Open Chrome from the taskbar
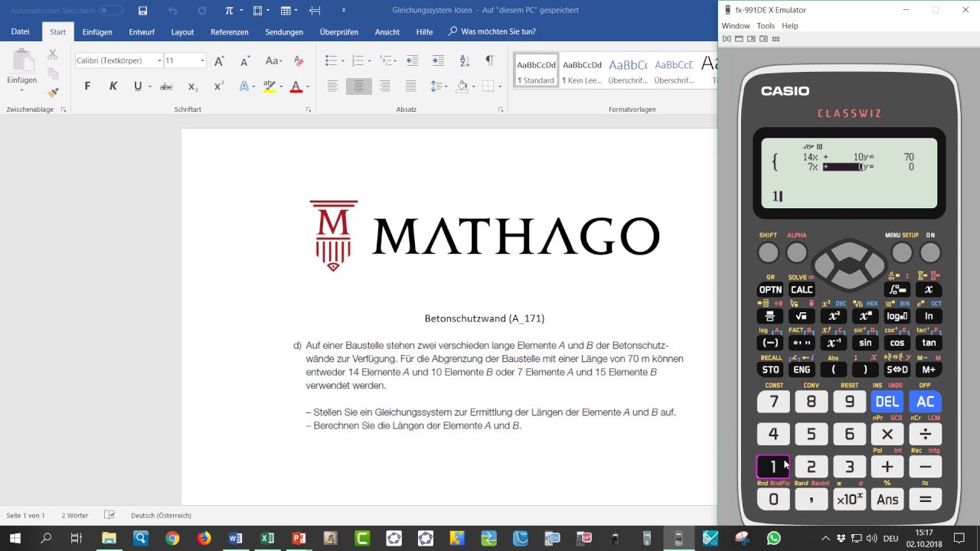 click(172, 538)
